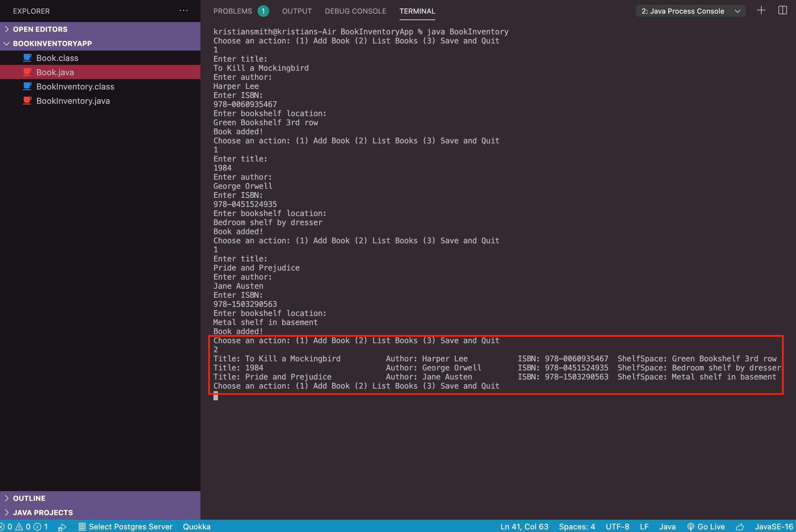Image resolution: width=796 pixels, height=532 pixels.
Task: Expand the Outline section
Action: [100, 498]
